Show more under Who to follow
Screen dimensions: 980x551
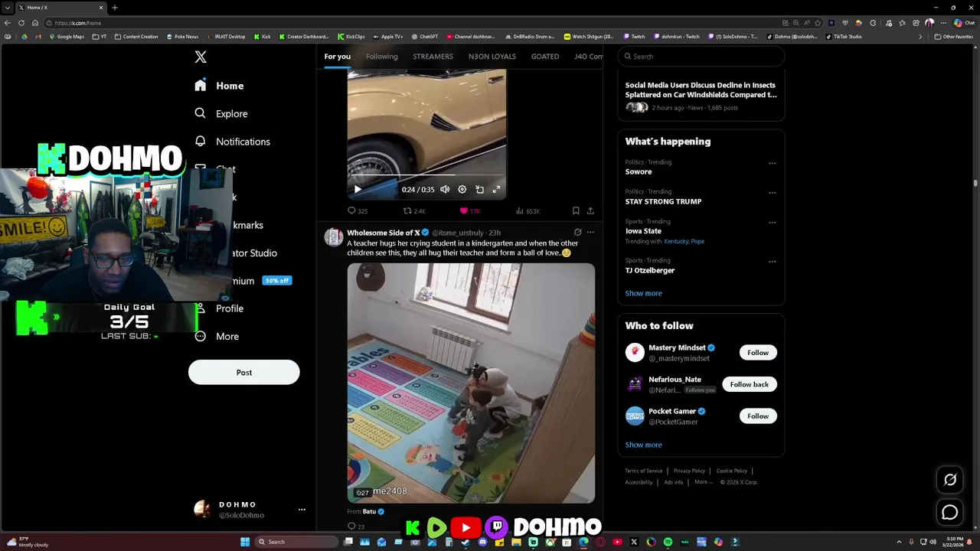643,445
